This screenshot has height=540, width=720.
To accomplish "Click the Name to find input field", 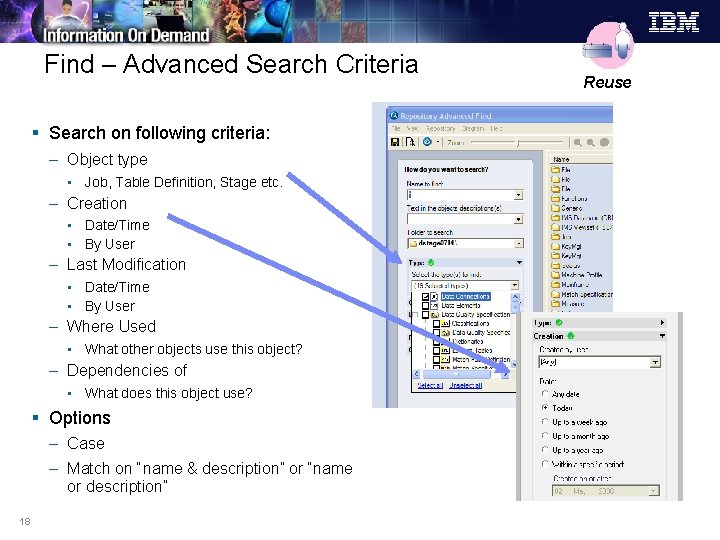I will coord(460,195).
